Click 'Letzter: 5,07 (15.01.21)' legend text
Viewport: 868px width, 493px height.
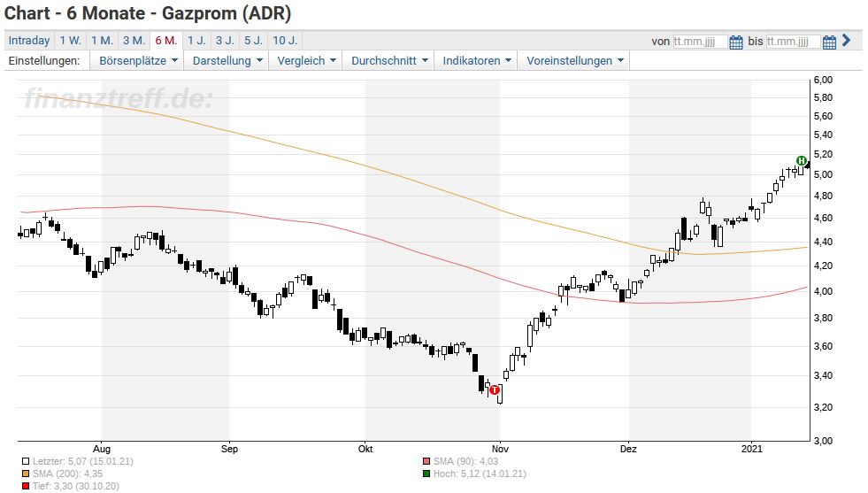point(83,461)
